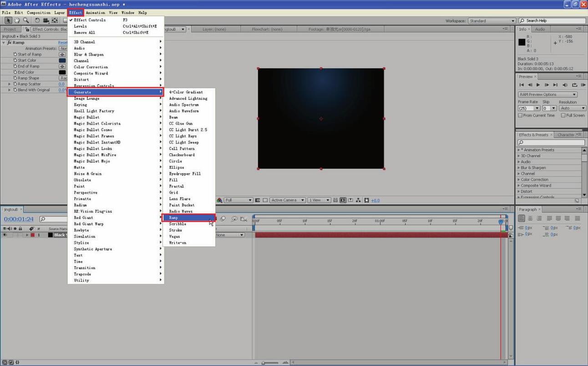Switch to the Project tab
This screenshot has height=366, width=588.
click(x=10, y=29)
